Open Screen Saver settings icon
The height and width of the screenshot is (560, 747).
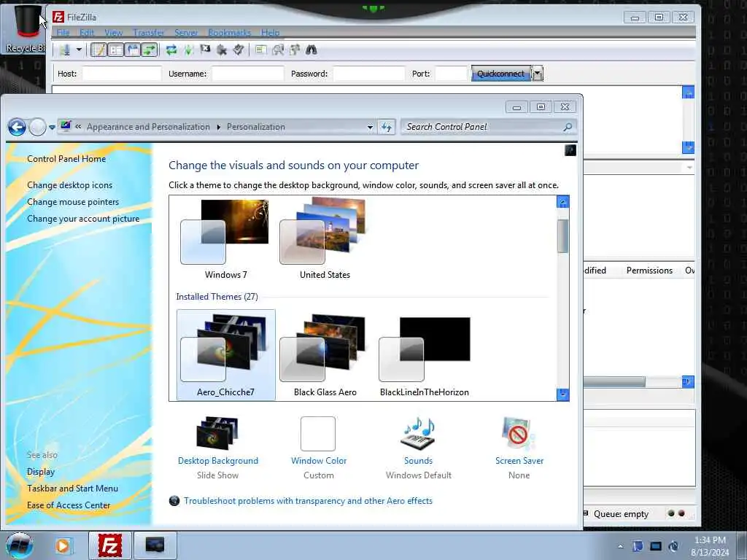click(519, 433)
